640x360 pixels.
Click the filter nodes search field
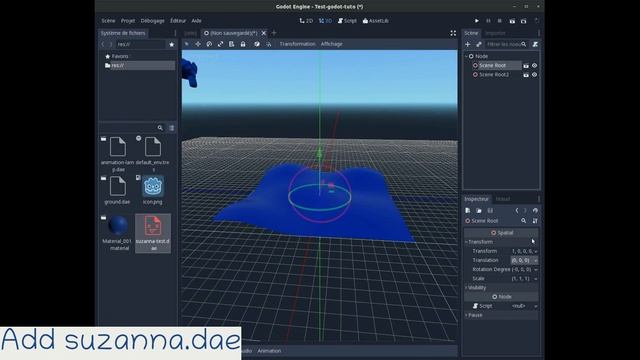pyautogui.click(x=507, y=44)
